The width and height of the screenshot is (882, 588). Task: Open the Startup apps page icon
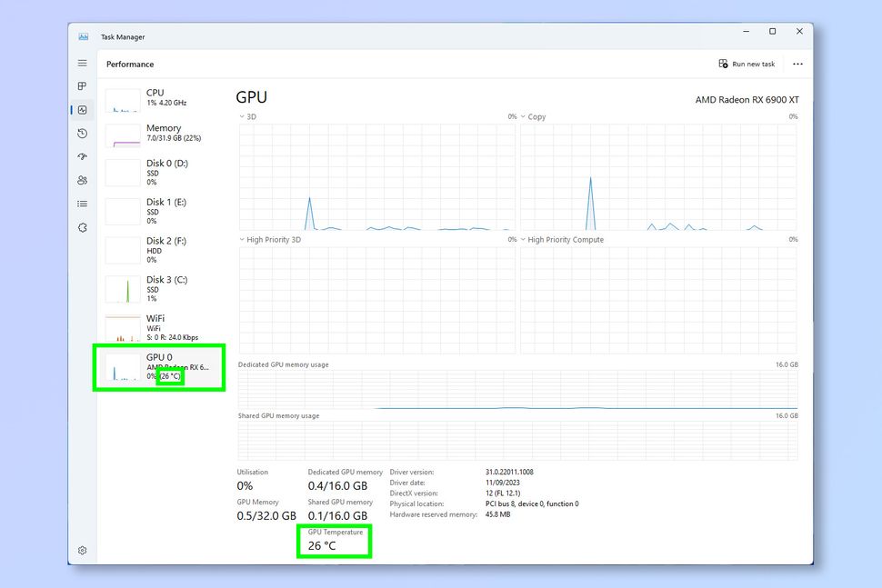click(82, 156)
